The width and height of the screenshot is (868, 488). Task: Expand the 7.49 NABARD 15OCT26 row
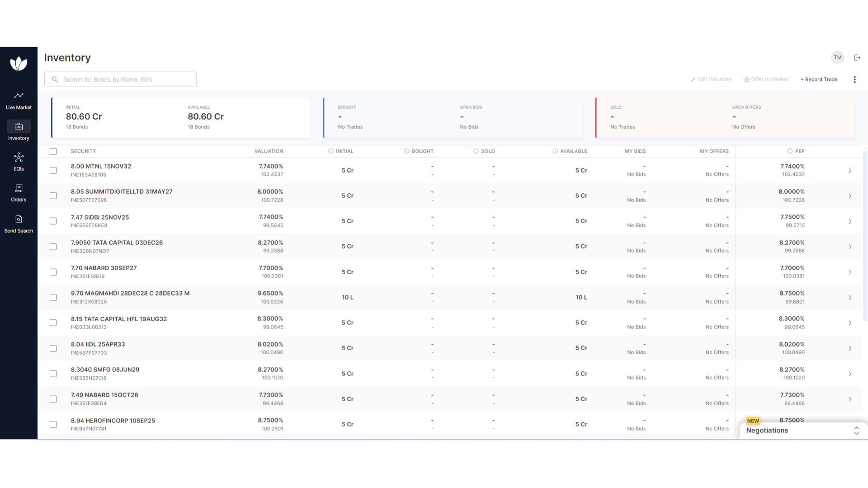(850, 399)
